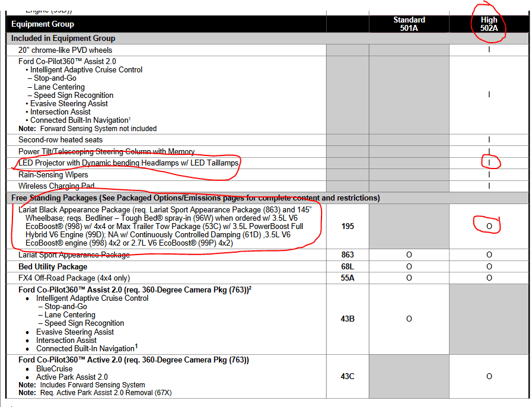The image size is (532, 407).
Task: Click 'O' under 501A for option 43B
Action: coord(409,319)
